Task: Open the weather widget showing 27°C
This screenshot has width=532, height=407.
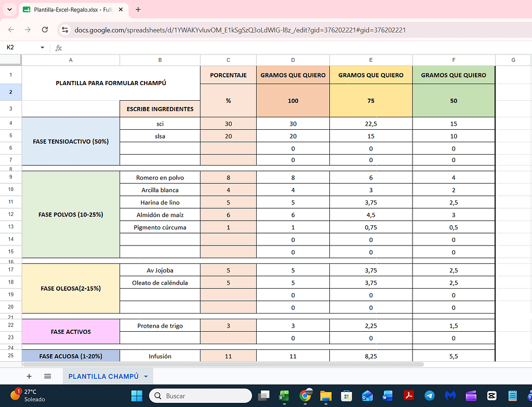Action: [x=28, y=396]
